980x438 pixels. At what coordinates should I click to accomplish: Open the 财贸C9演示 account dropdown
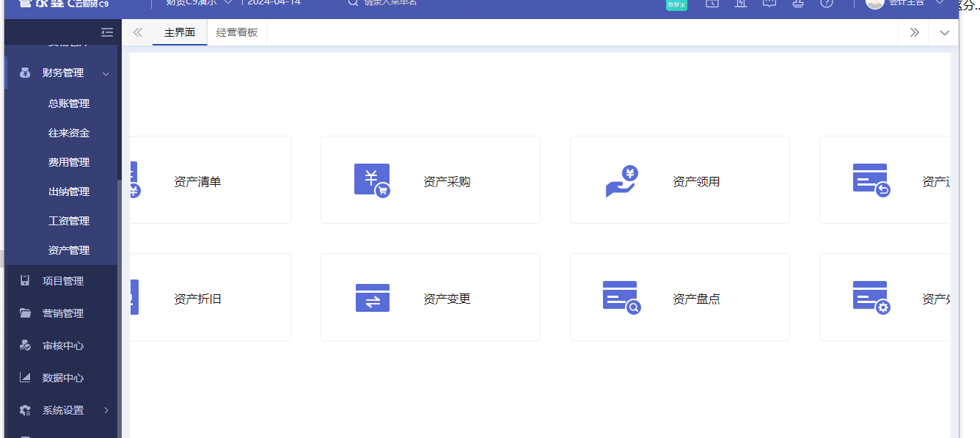199,3
